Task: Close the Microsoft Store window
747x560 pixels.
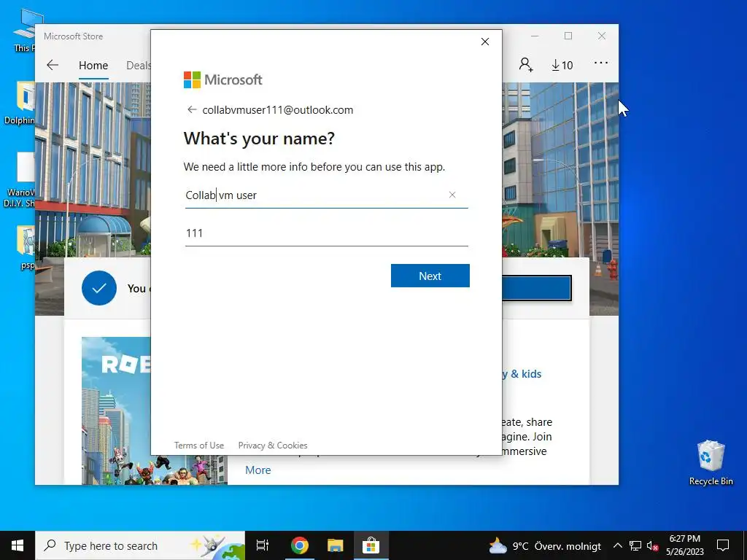Action: pos(602,36)
